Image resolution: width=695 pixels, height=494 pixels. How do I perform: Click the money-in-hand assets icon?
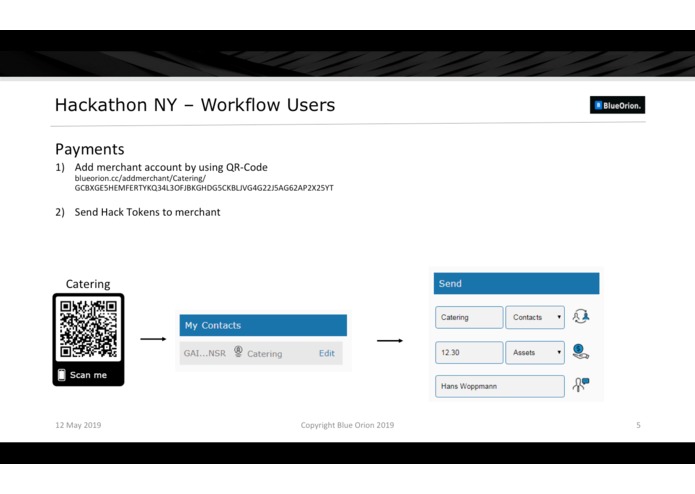(x=580, y=352)
